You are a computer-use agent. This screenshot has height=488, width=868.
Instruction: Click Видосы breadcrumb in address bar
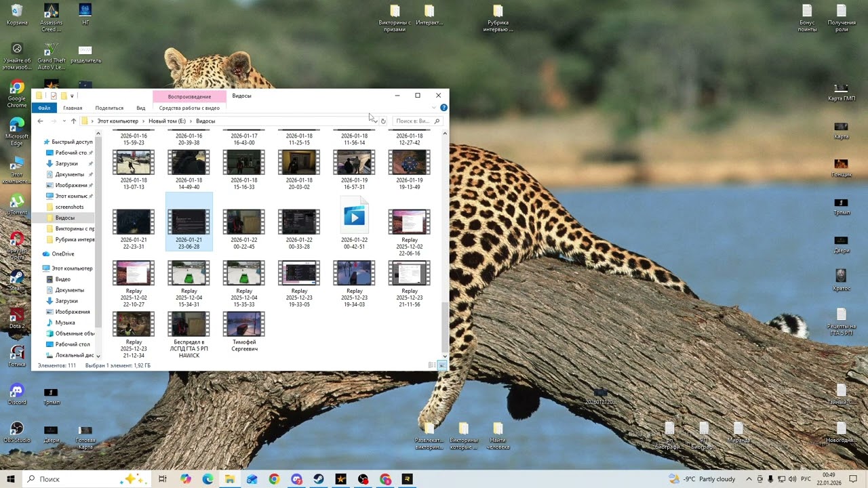tap(205, 121)
